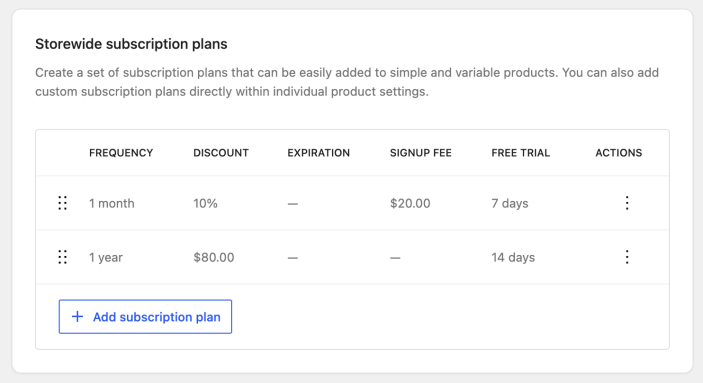Image resolution: width=703 pixels, height=383 pixels.
Task: Click drag handle icon for 1 month plan
Action: point(63,203)
